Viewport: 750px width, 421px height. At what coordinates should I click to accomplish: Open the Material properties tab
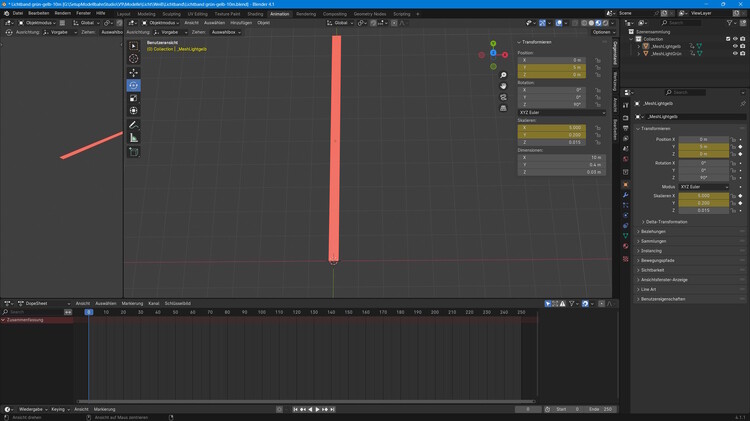pos(626,246)
